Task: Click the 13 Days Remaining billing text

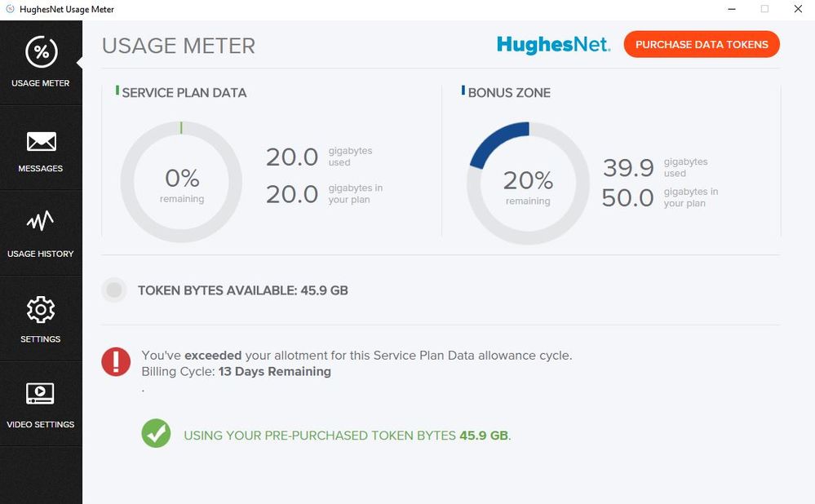Action: [x=274, y=372]
